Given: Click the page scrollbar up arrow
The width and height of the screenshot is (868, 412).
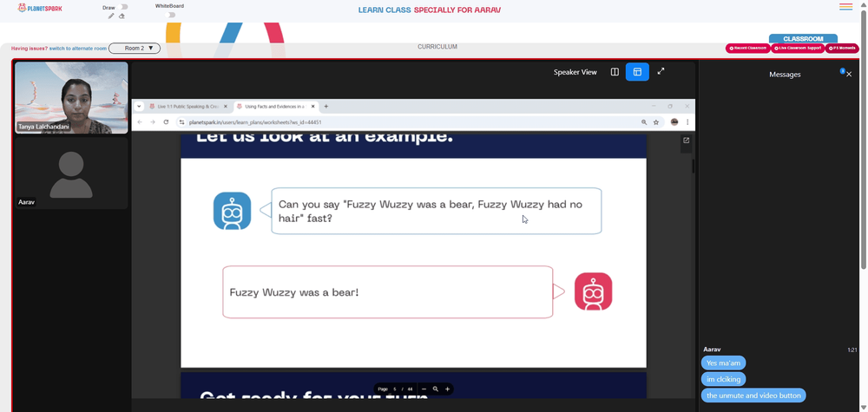Looking at the screenshot, I should point(865,3).
